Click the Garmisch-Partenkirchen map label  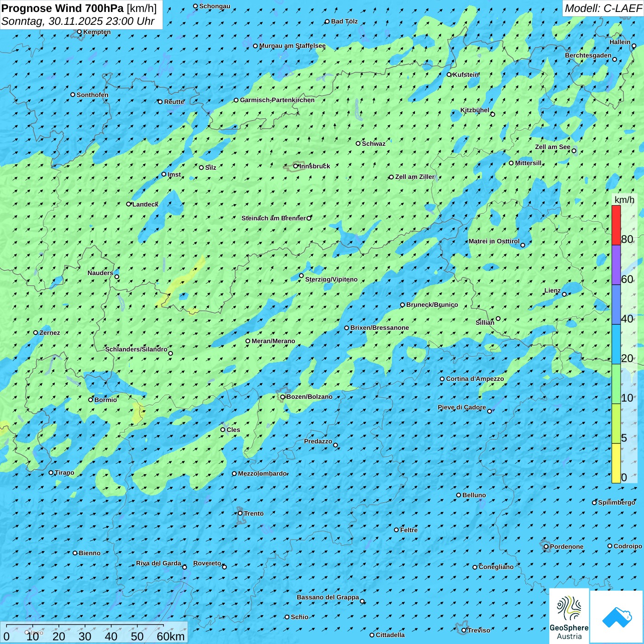click(277, 100)
